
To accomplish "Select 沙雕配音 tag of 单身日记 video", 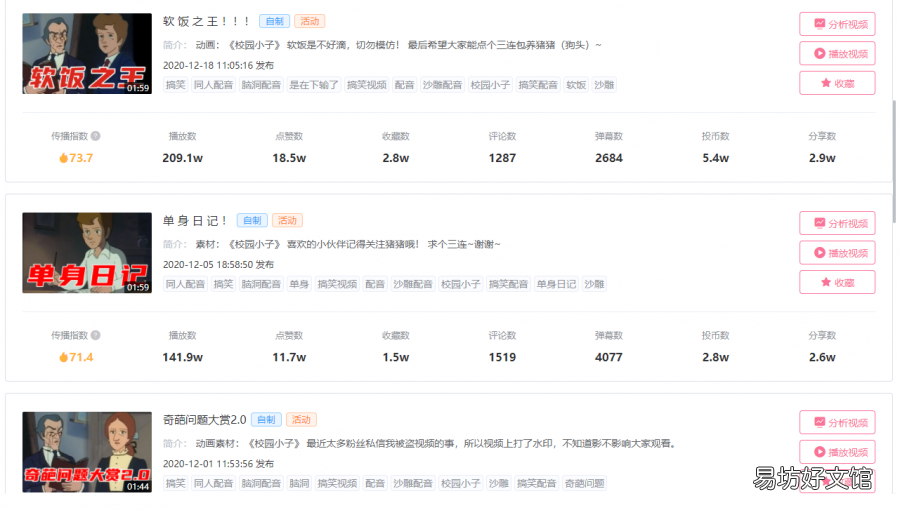I will tap(413, 284).
